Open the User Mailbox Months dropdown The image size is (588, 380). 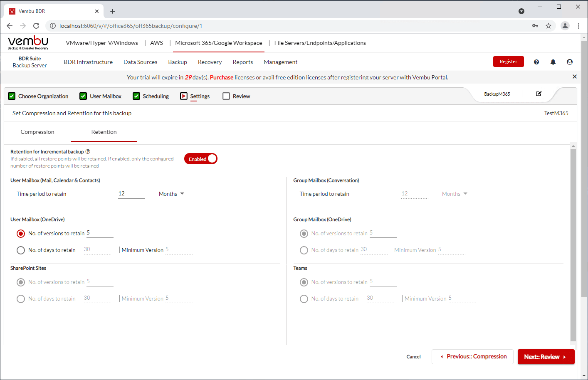(172, 194)
